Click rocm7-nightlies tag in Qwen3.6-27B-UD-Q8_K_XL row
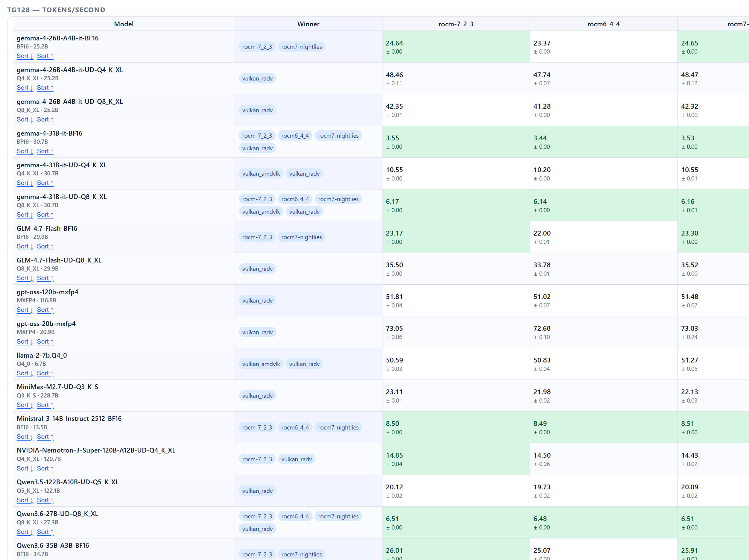Image resolution: width=749 pixels, height=560 pixels. pos(338,516)
